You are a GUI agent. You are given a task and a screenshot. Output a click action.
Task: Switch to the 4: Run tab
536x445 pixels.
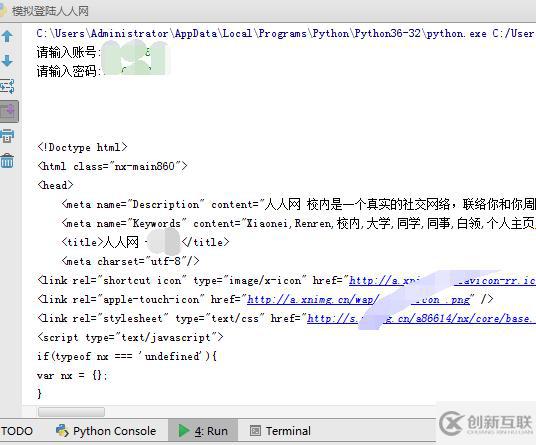pos(203,431)
